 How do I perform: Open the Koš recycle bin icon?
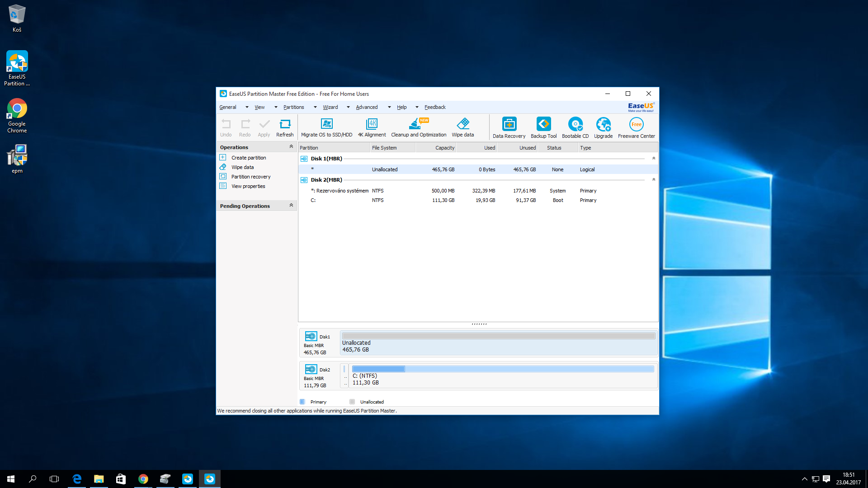click(17, 19)
